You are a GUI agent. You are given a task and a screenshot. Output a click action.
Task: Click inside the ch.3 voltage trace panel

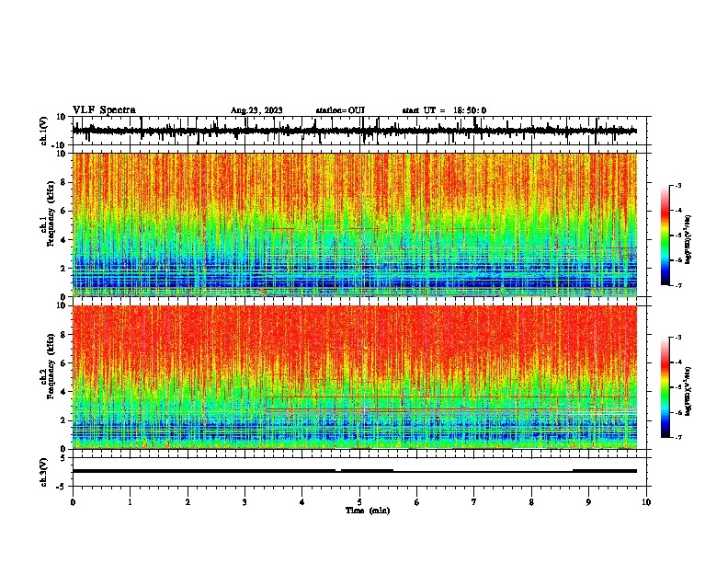click(x=359, y=472)
